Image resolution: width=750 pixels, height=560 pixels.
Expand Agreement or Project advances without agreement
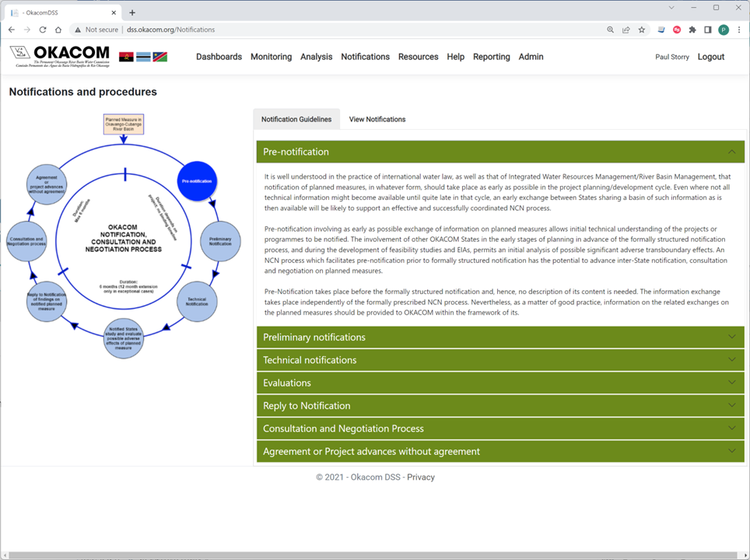[500, 451]
